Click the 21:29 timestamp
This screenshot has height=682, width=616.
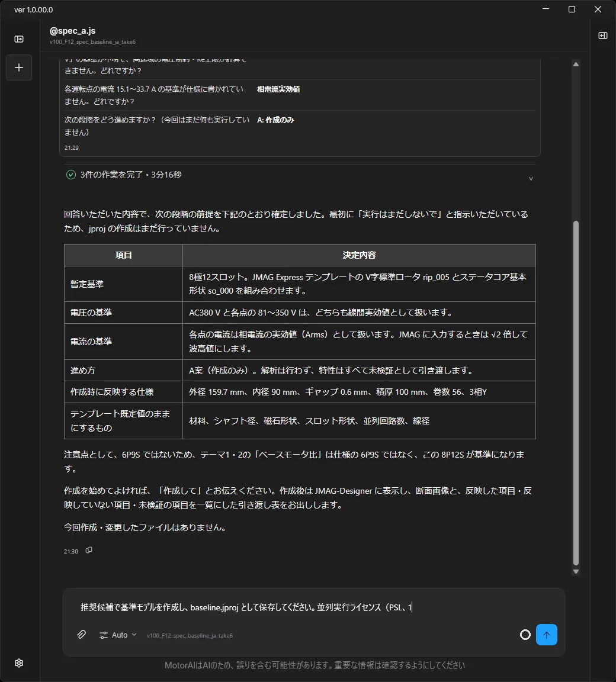click(x=71, y=147)
